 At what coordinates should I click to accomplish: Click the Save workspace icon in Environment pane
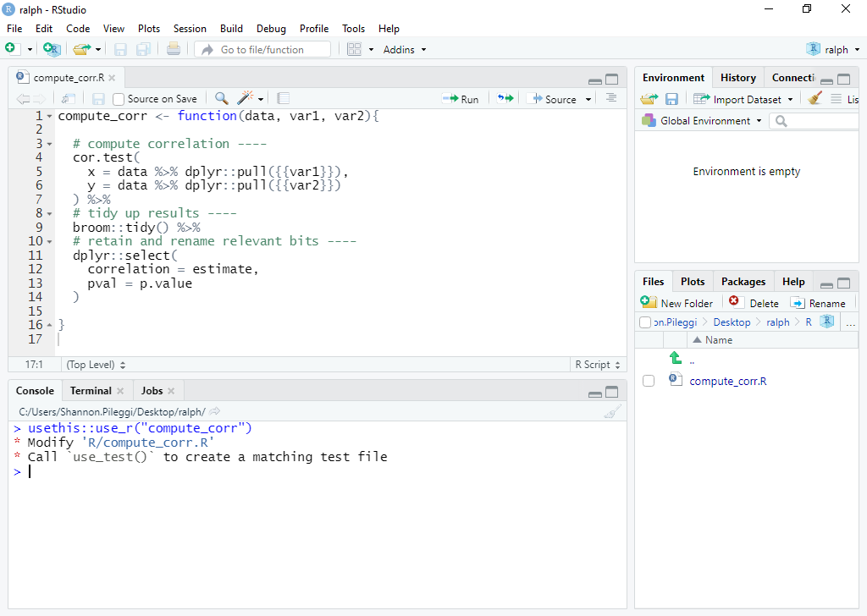671,99
